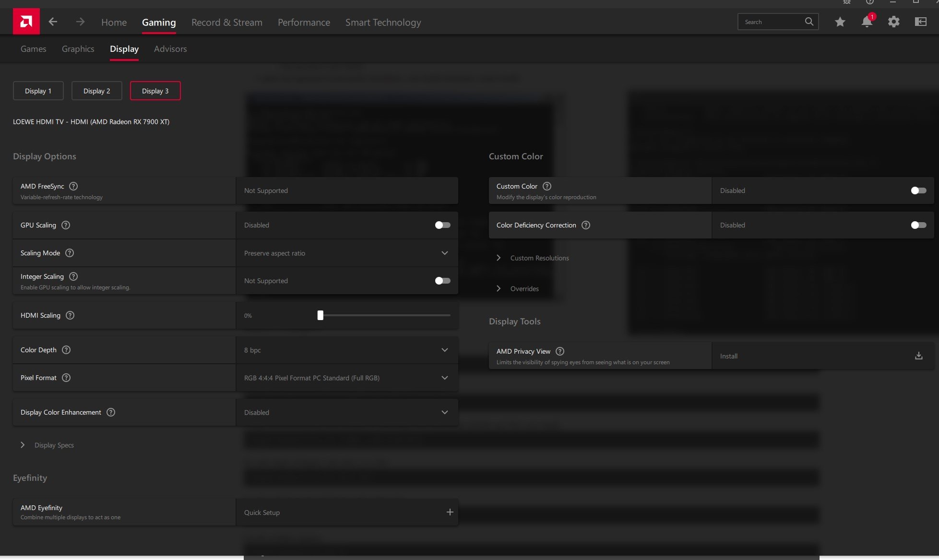Open the Graphics sub-tab

point(78,49)
